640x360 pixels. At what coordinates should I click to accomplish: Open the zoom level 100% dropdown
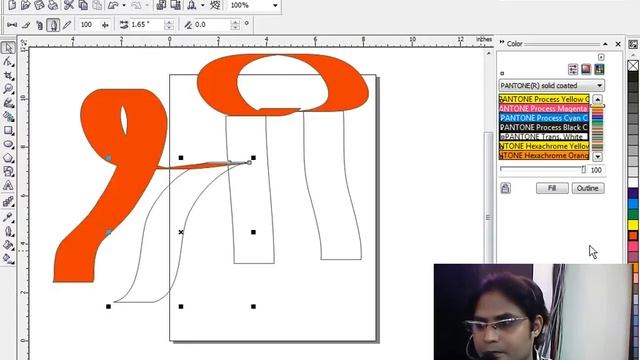[x=275, y=5]
